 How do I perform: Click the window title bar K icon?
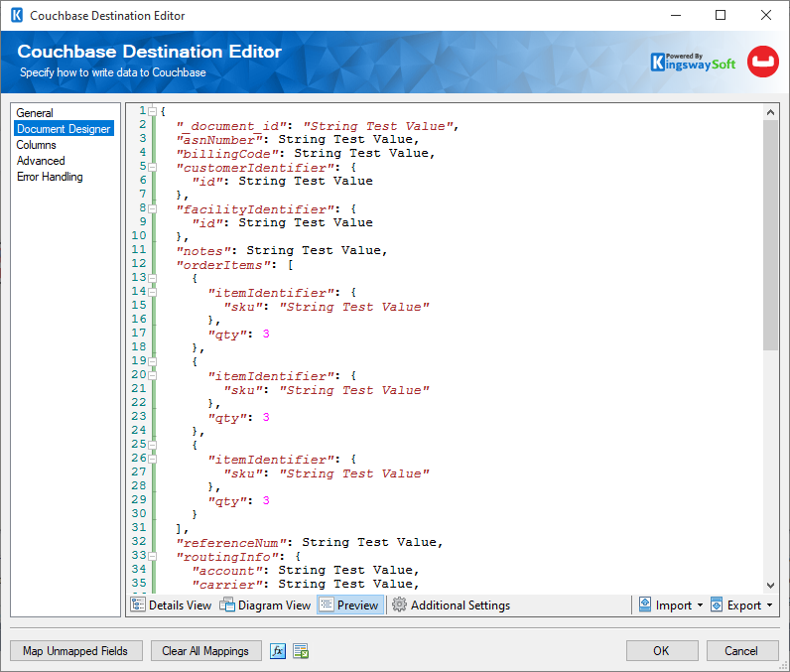(17, 15)
